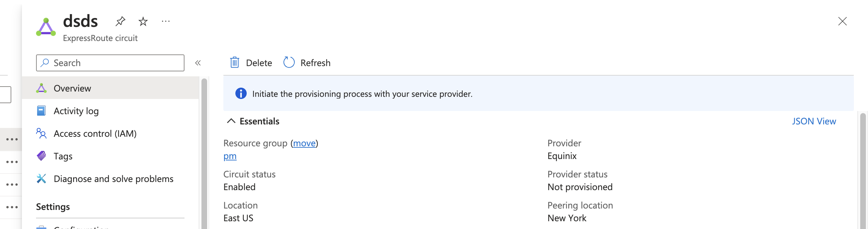
Task: Click the search magnifier icon
Action: 45,63
